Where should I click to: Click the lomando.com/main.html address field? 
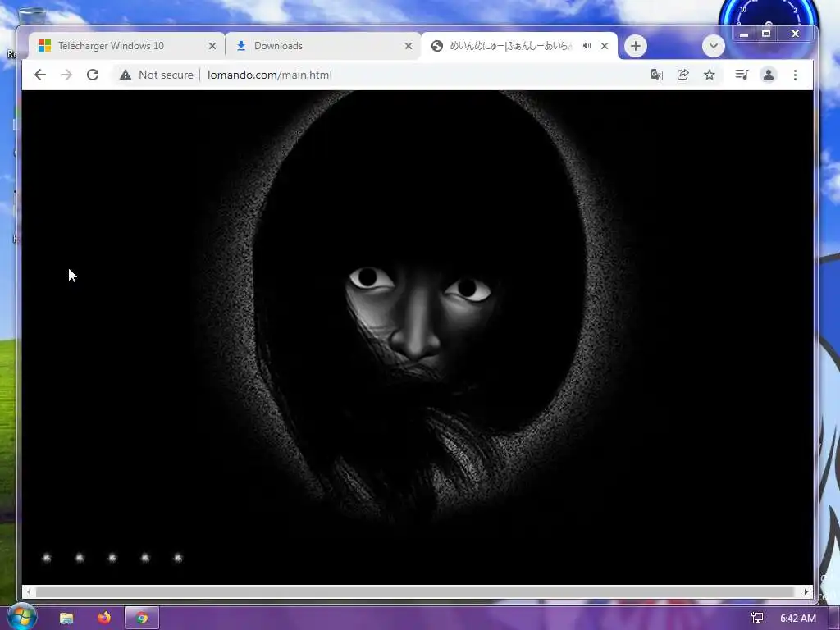(x=269, y=75)
